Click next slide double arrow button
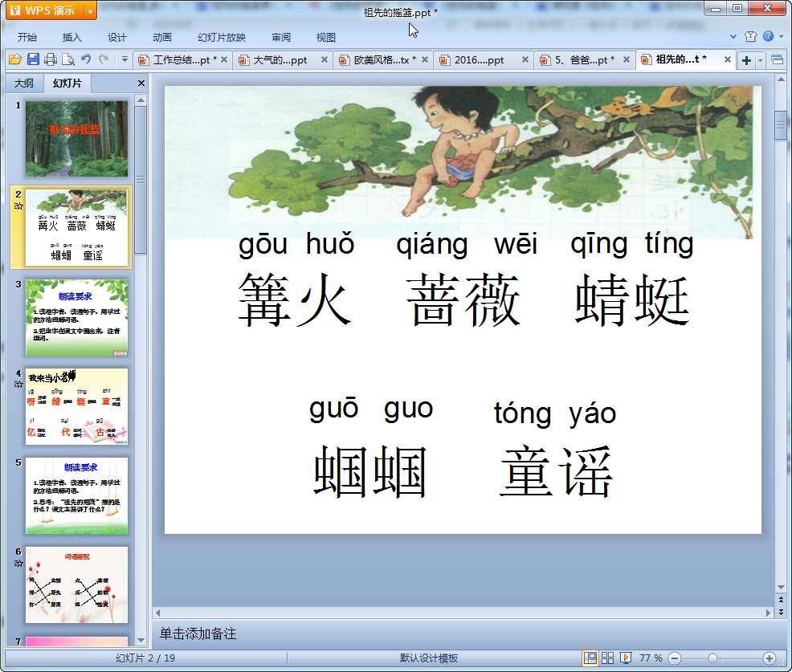 click(x=781, y=612)
